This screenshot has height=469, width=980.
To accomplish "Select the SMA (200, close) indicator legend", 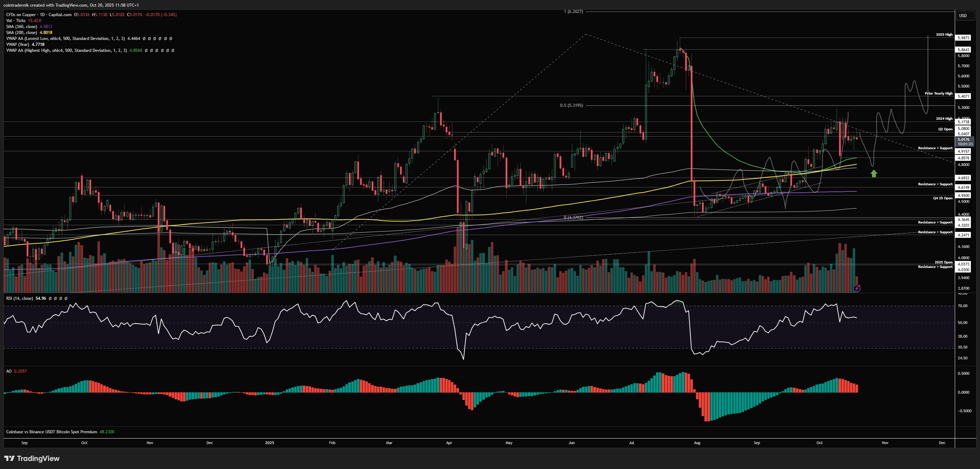I will pos(22,33).
